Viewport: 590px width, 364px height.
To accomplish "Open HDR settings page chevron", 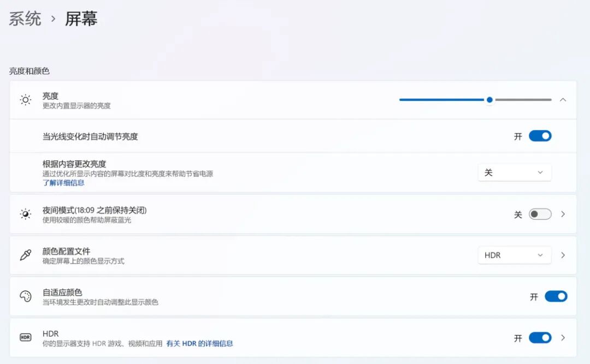I will pos(563,338).
